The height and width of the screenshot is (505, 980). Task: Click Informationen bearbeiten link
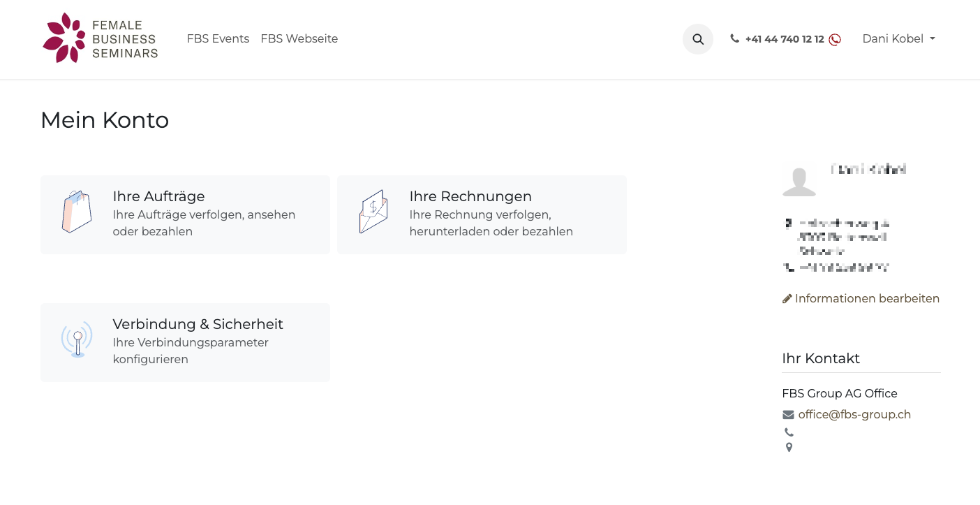click(867, 299)
